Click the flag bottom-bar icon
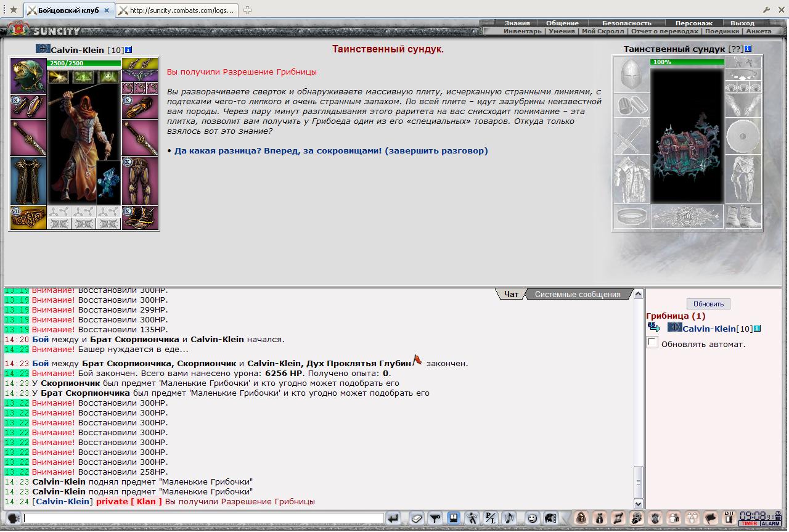Screen dimensions: 789x532 (710, 518)
